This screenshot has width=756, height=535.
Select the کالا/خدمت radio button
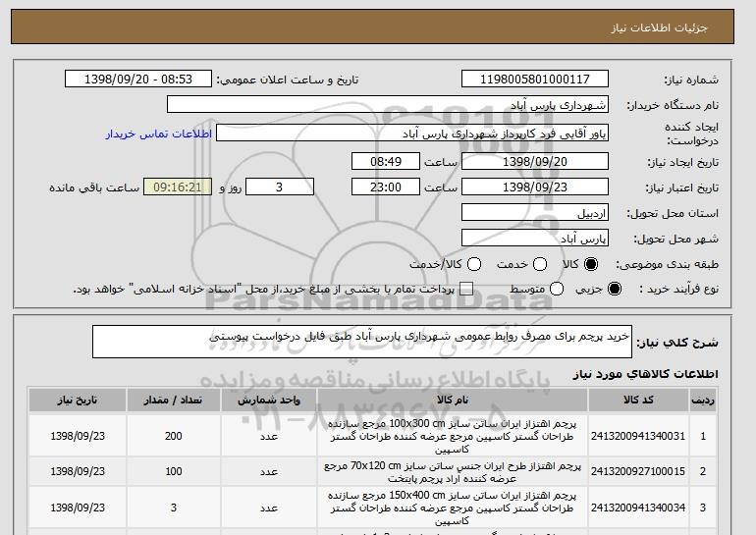coord(474,264)
